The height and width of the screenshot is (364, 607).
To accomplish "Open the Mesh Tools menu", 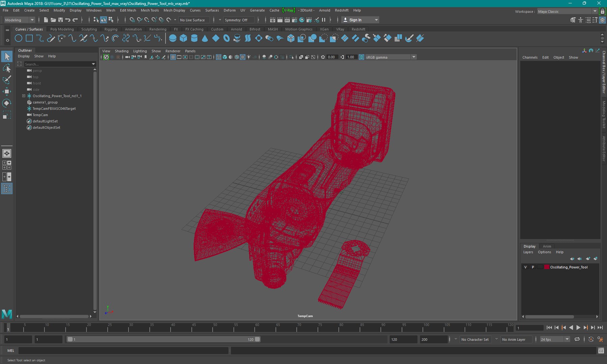I will click(x=150, y=10).
